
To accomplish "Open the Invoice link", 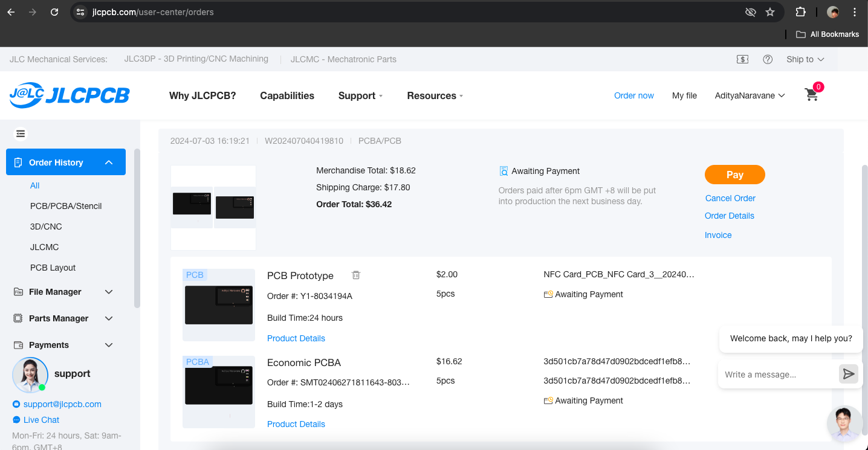I will pyautogui.click(x=718, y=235).
